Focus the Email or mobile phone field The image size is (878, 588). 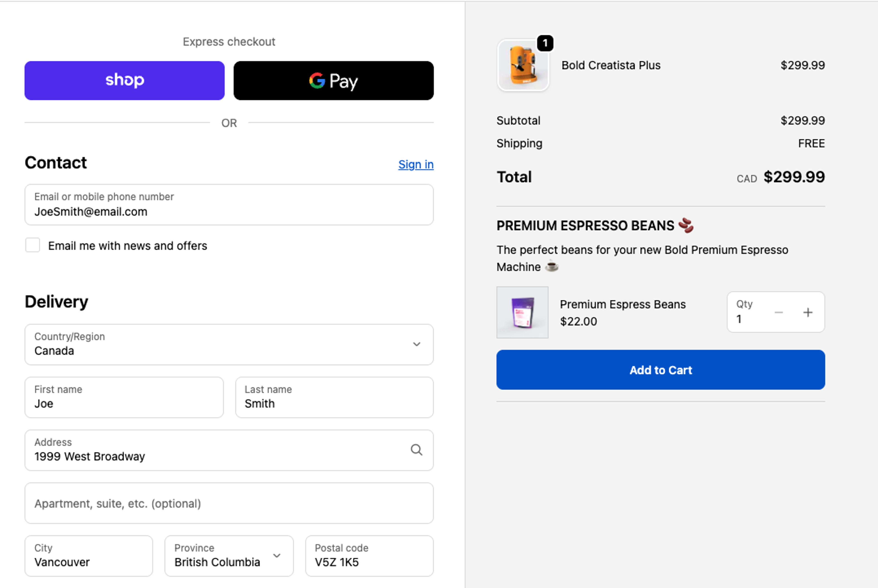click(x=229, y=205)
